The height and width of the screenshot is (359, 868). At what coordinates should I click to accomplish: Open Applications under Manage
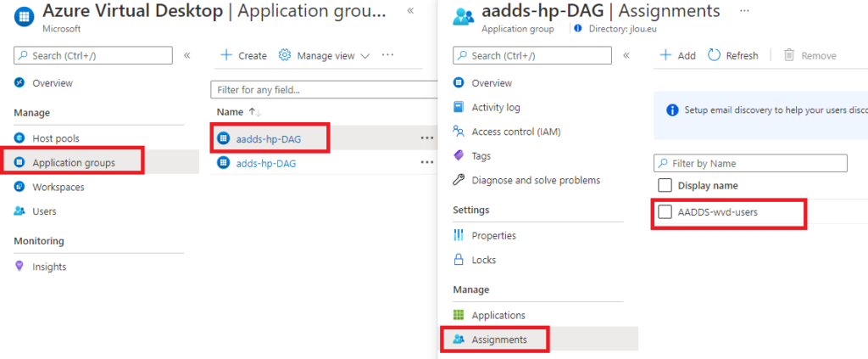(498, 315)
